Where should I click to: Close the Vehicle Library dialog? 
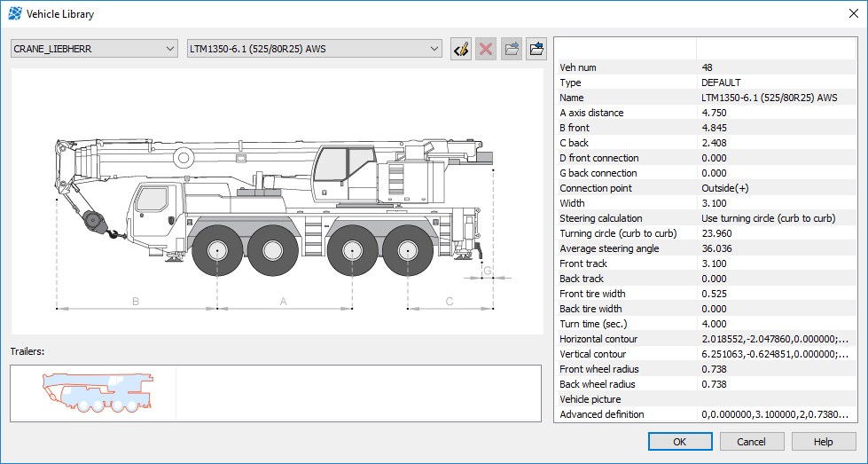click(x=854, y=13)
